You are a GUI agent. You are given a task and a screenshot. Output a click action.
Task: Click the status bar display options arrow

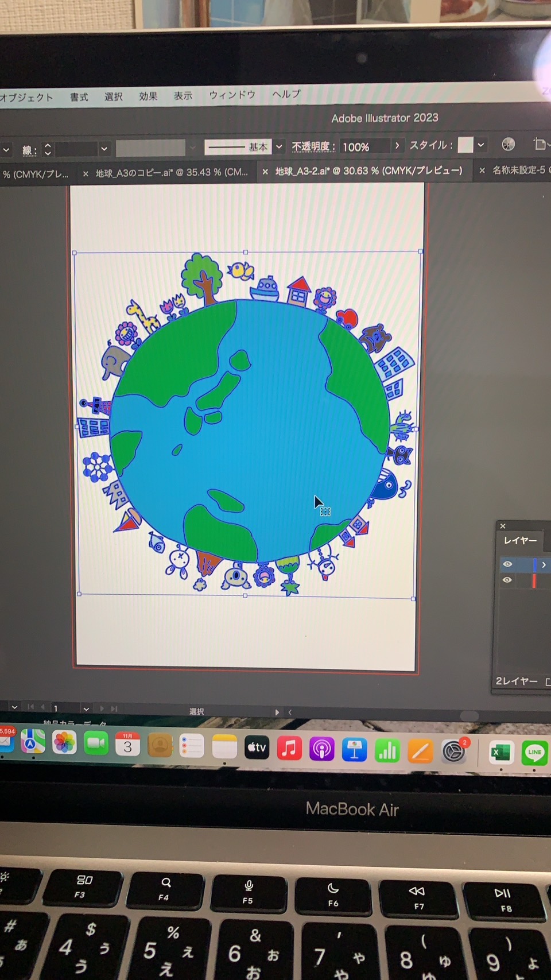(277, 712)
